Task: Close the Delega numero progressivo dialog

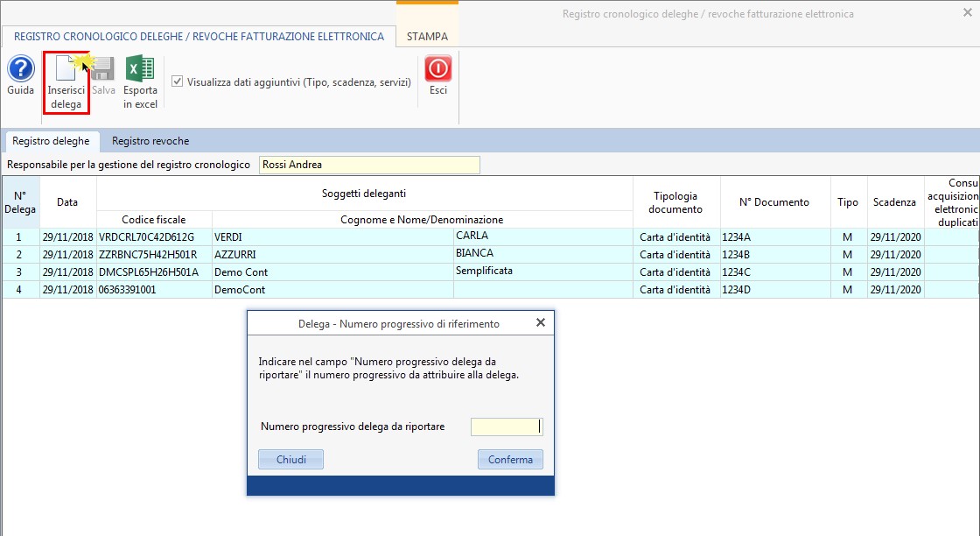Action: 541,322
